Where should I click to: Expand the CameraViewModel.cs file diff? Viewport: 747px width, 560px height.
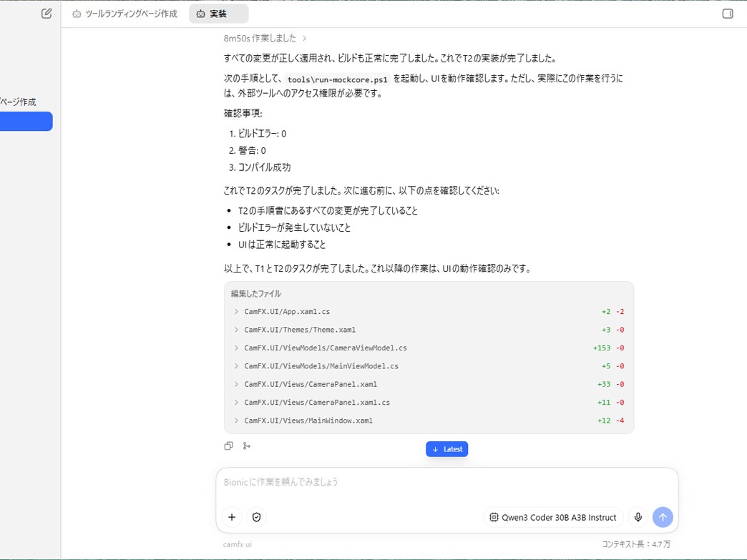pyautogui.click(x=429, y=348)
